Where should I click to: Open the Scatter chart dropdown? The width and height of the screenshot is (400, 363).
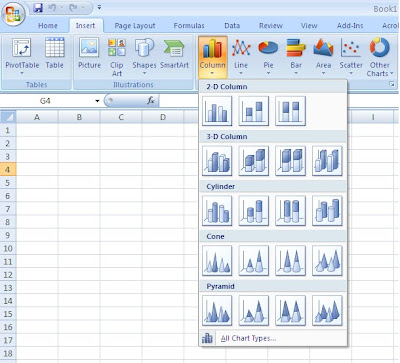point(351,56)
